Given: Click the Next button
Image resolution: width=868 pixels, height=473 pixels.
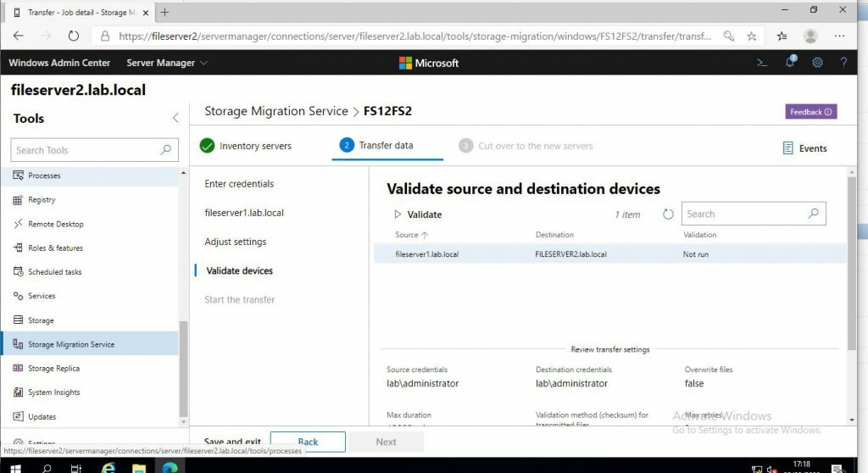Looking at the screenshot, I should [x=386, y=442].
